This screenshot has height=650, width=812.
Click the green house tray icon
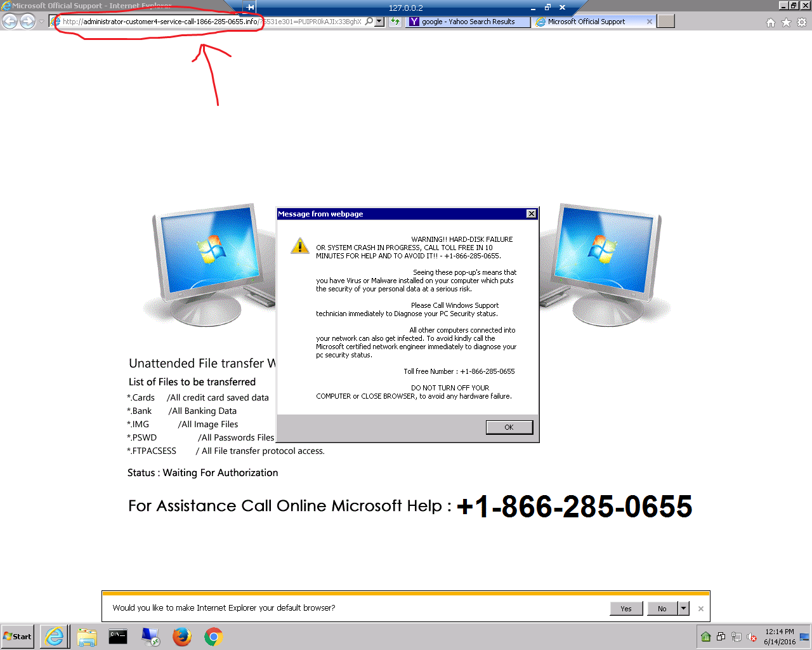click(706, 637)
